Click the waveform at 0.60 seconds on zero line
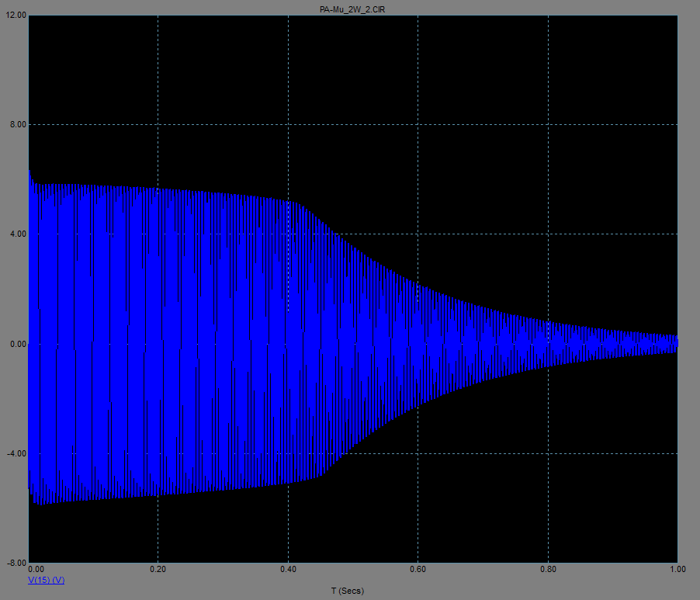 point(418,344)
